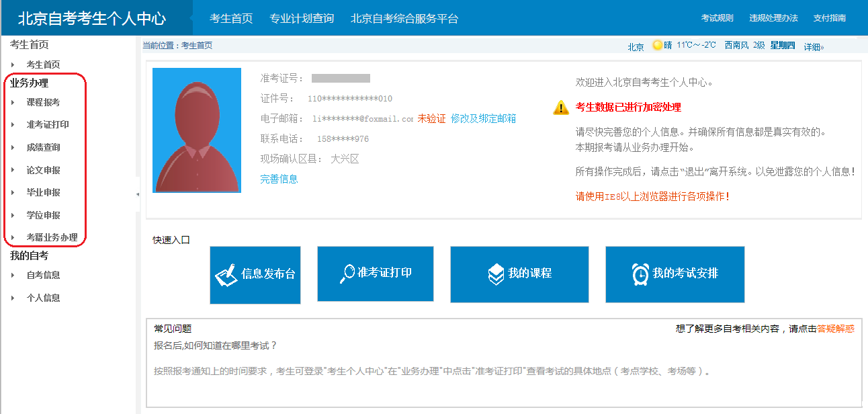The image size is (868, 414).
Task: Expand the 考籍业务办理 sidebar arrow
Action: pos(13,238)
